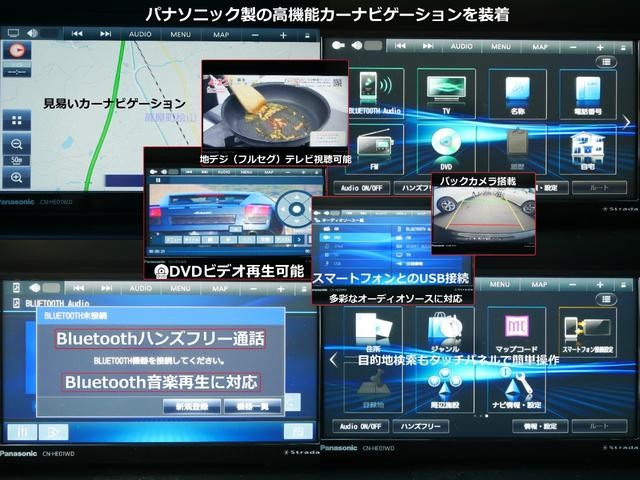Tap the equalizer bars button on Bluetooth screen
The image size is (640, 480).
pyautogui.click(x=22, y=432)
